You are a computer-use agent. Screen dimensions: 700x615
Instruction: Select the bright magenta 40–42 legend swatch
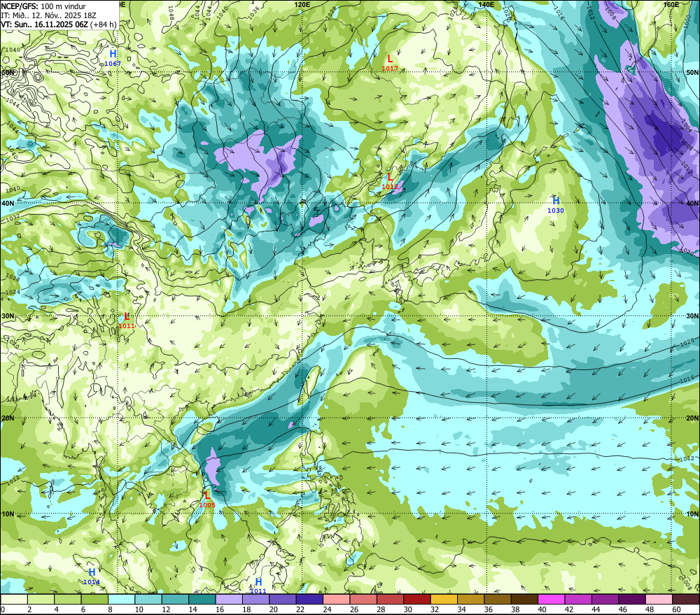click(x=552, y=599)
